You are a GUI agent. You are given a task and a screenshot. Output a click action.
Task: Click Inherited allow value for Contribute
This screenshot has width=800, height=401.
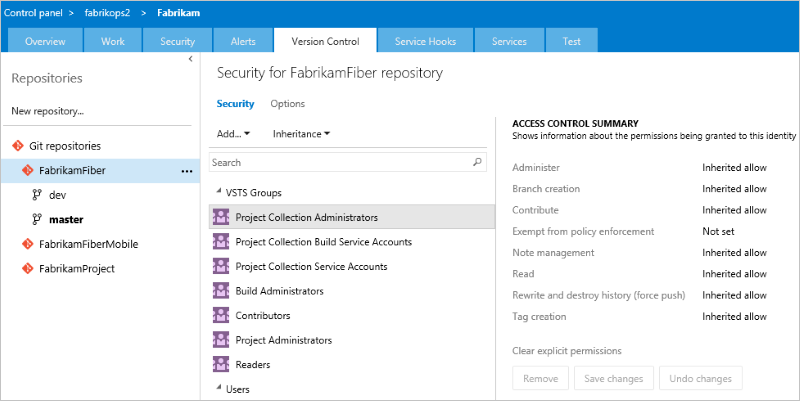click(734, 210)
